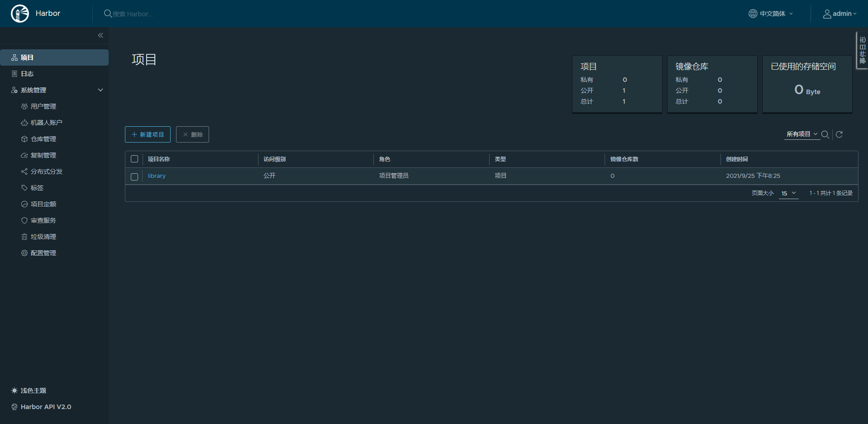Click the 项目定额 quota icon

coord(24,204)
